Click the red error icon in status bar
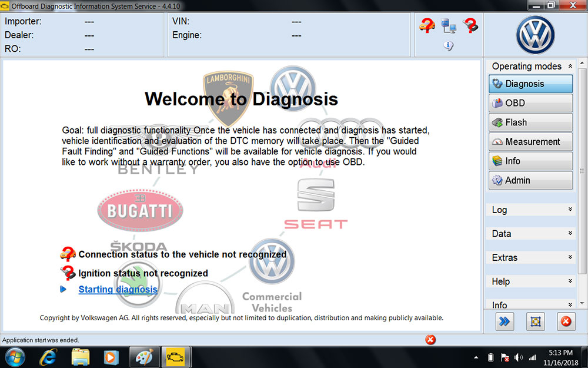Viewport: 588px width, 368px height. coord(430,340)
